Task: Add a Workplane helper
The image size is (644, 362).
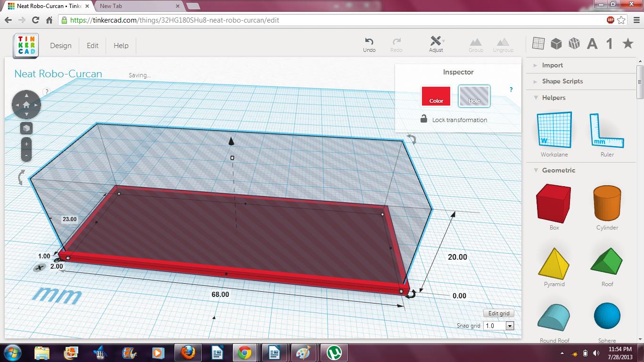Action: [x=554, y=134]
